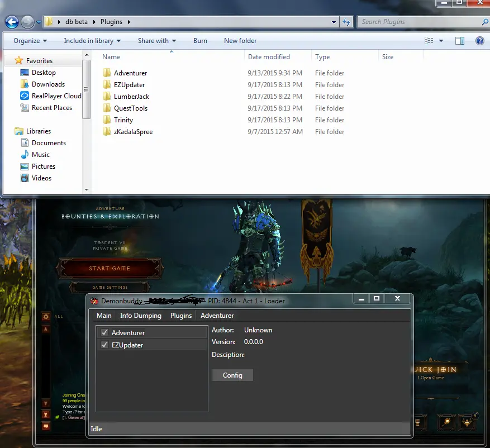The image size is (490, 448).
Task: Open the Help question mark icon
Action: click(479, 41)
